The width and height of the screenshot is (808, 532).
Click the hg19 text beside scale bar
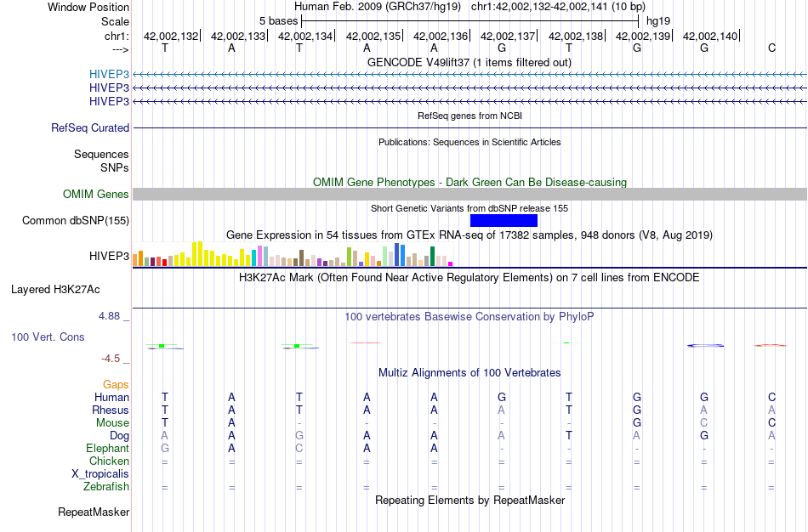658,21
